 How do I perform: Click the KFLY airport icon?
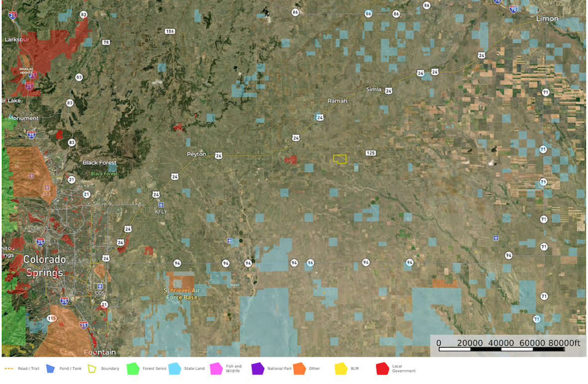(x=161, y=205)
